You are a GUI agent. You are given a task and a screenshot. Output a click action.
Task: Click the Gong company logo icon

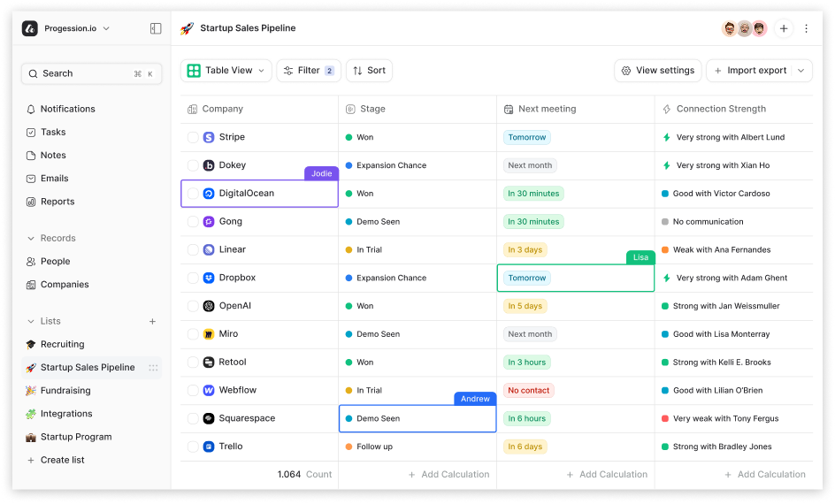pos(209,221)
